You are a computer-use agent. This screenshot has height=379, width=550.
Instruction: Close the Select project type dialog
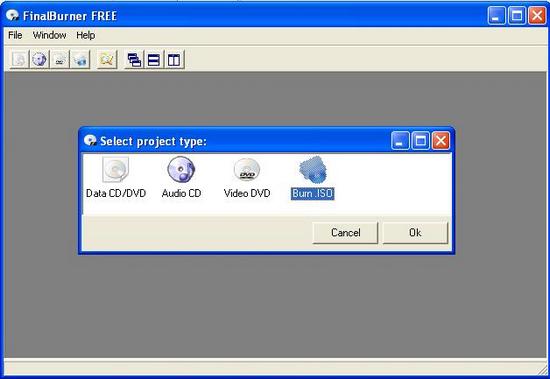(x=441, y=141)
